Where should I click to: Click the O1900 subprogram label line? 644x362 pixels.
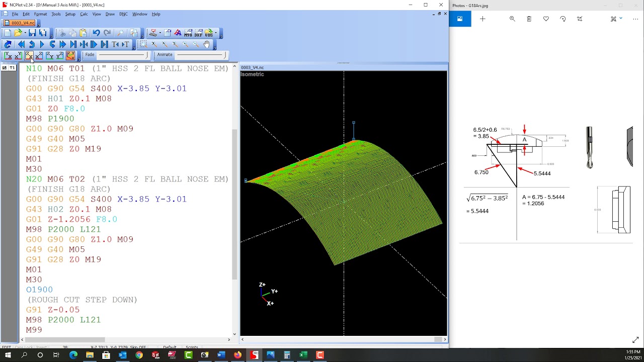tap(39, 290)
